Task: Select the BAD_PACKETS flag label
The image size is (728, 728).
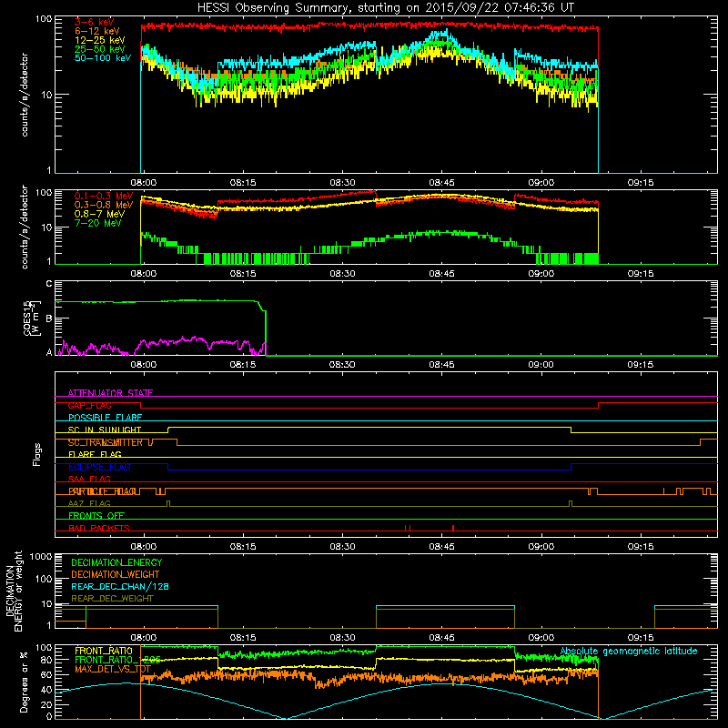Action: 99,528
